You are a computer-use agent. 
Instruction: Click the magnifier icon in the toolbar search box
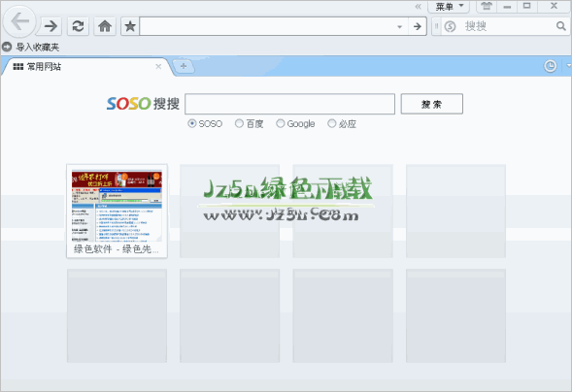tap(561, 26)
